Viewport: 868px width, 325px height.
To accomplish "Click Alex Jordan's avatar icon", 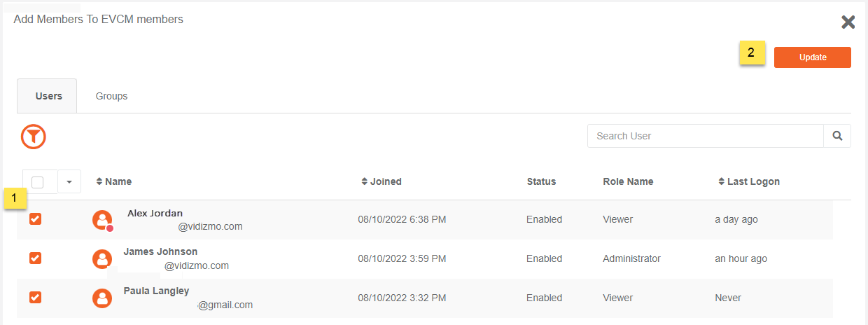I will (x=103, y=220).
